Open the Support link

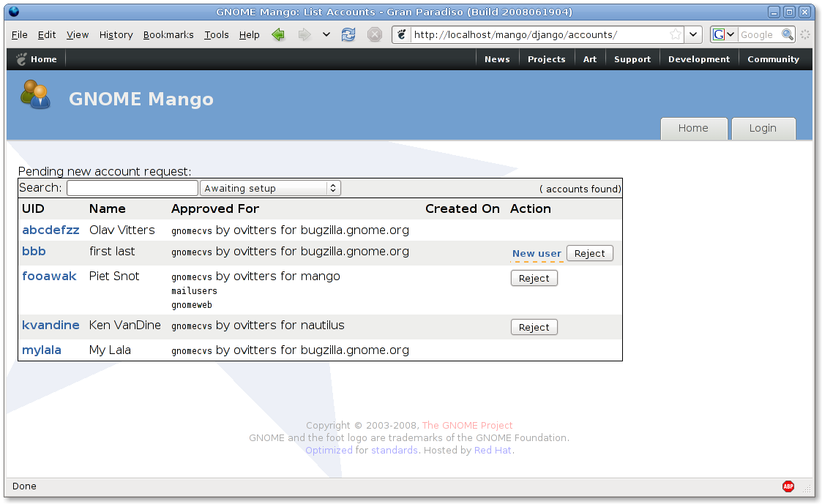[632, 59]
